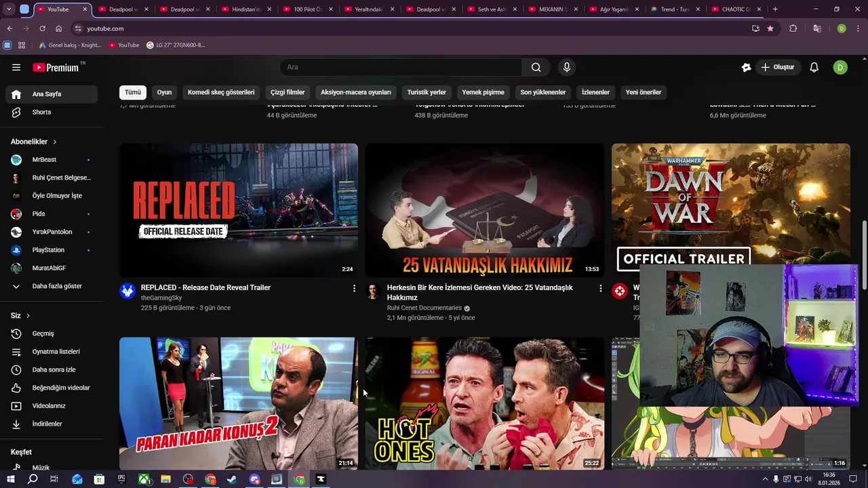Go to Ana Sayfa in sidebar
The height and width of the screenshot is (488, 868).
coord(52,94)
